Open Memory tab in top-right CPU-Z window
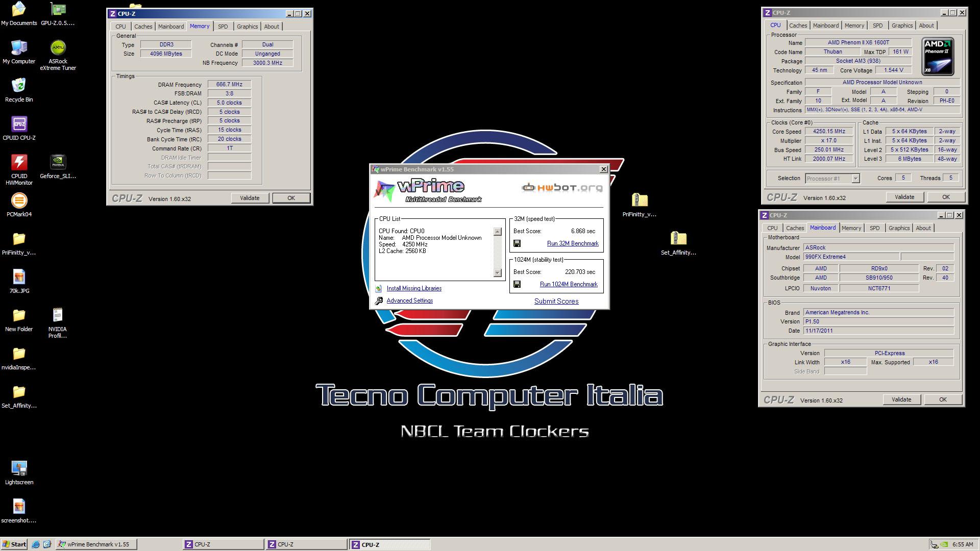980x551 pixels. pos(854,26)
